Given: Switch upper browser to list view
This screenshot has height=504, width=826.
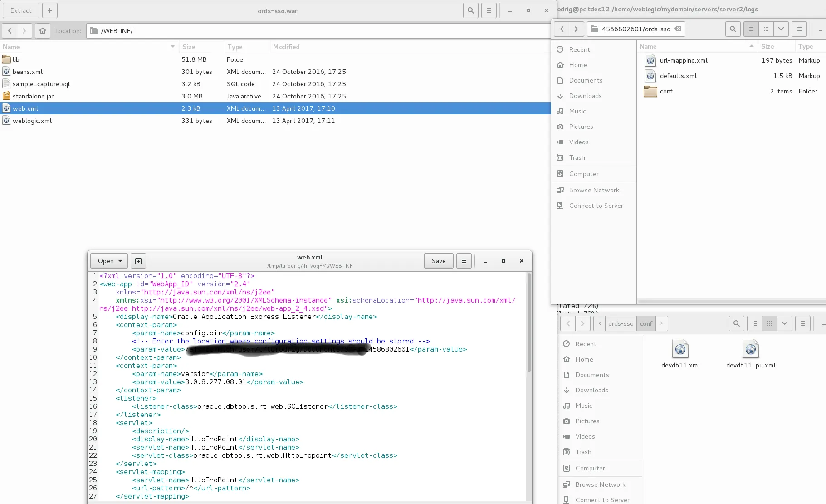Looking at the screenshot, I should pyautogui.click(x=751, y=29).
